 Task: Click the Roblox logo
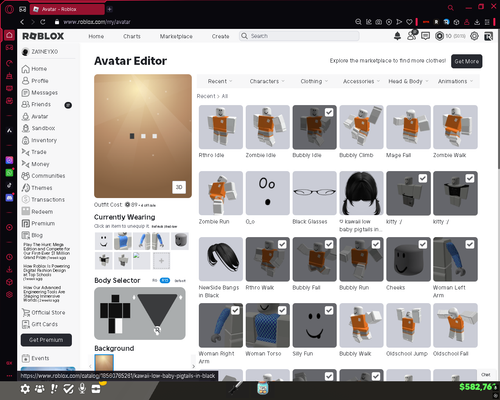click(x=43, y=36)
